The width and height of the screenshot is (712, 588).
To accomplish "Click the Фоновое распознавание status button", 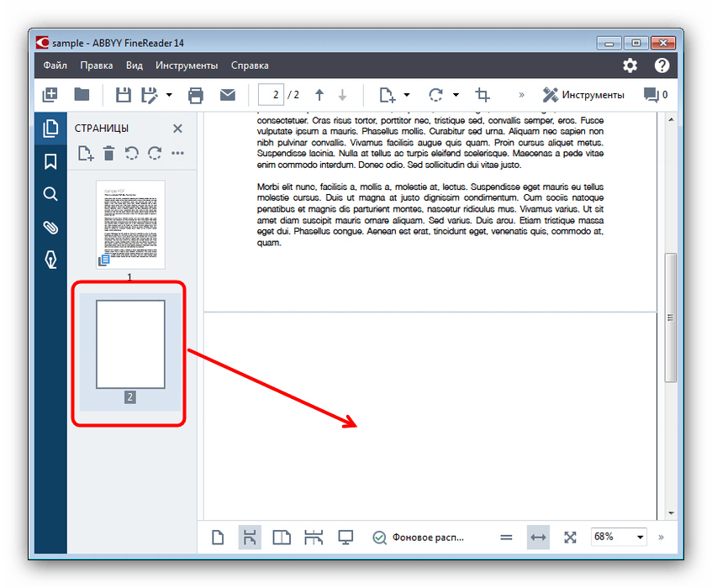I will coord(419,538).
